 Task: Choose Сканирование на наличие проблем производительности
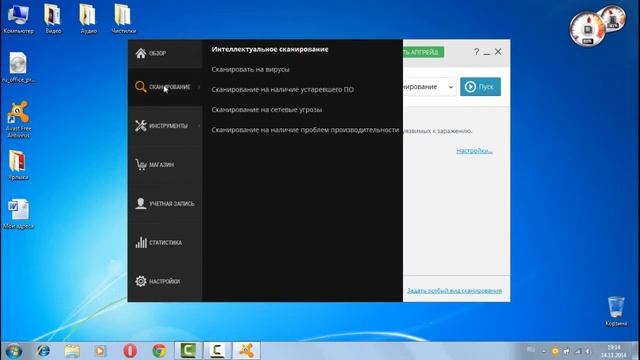(305, 130)
